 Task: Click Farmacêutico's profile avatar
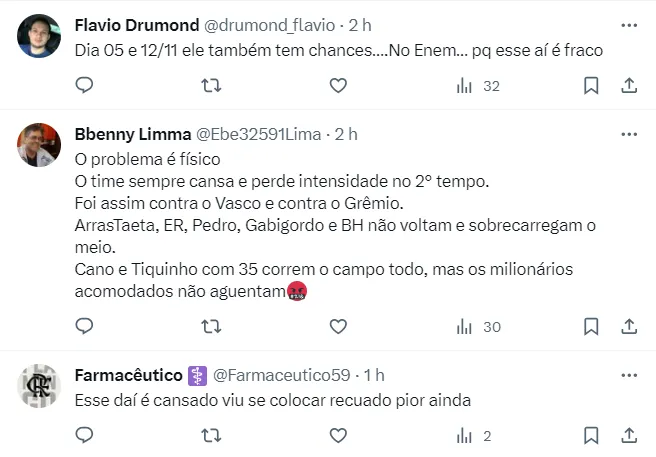coord(39,386)
